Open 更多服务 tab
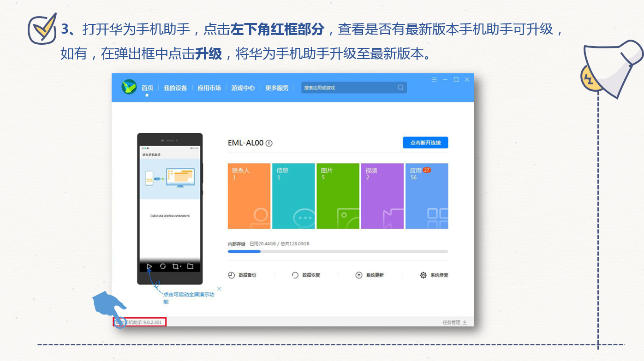The image size is (644, 361). coord(277,88)
